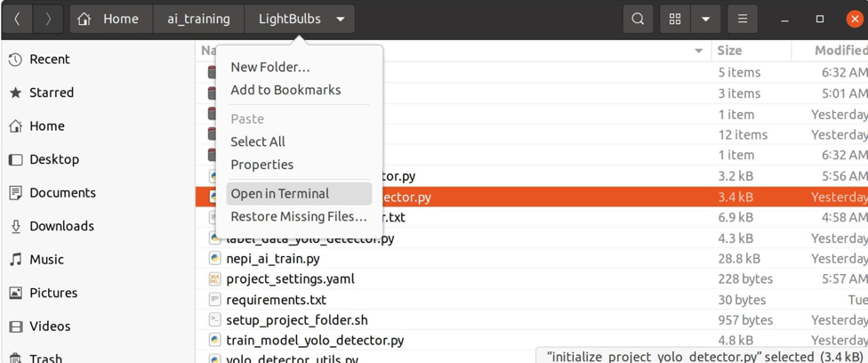Viewport: 868px width, 363px height.
Task: Click the Name column sort arrow
Action: (x=698, y=51)
